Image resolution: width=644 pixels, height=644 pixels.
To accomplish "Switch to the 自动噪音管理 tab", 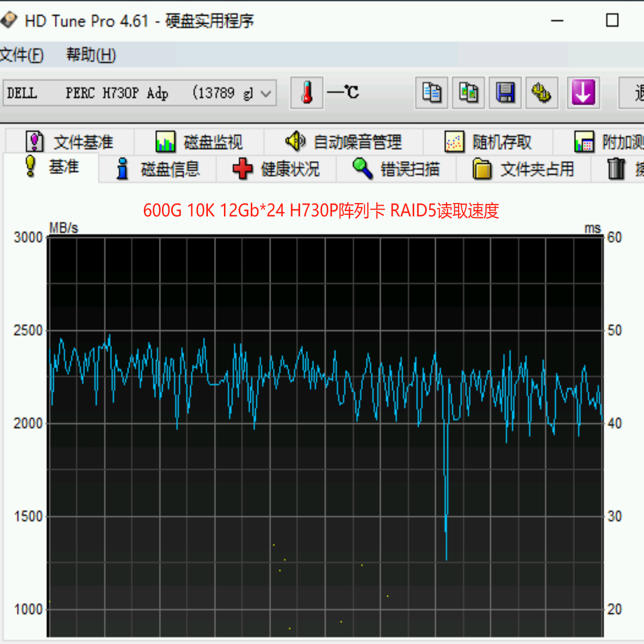I will 343,142.
